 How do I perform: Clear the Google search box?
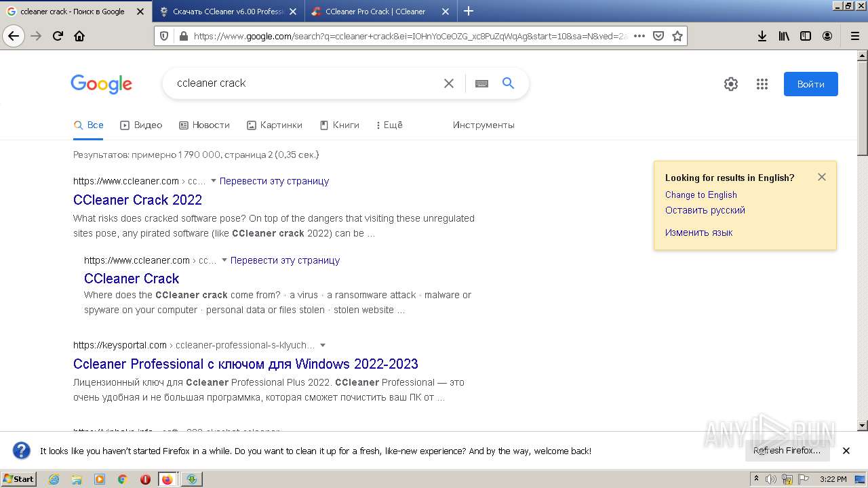[449, 83]
